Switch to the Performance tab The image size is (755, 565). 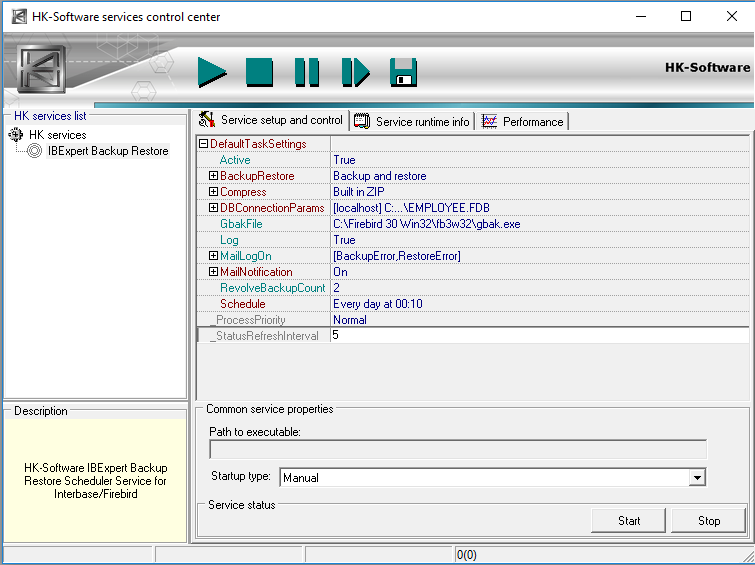click(523, 121)
